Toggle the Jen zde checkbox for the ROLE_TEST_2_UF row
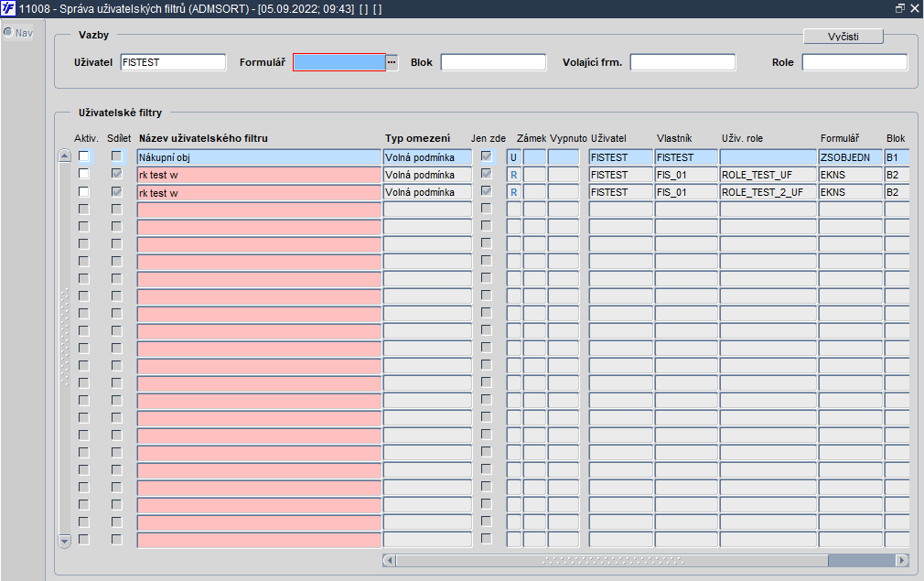Image resolution: width=924 pixels, height=581 pixels. point(486,191)
